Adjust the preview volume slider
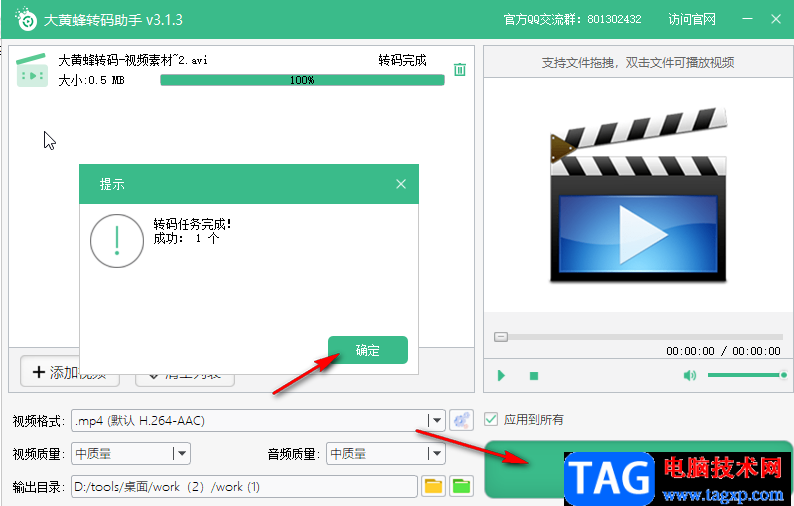Screen dimensions: 794x506 click(747, 375)
